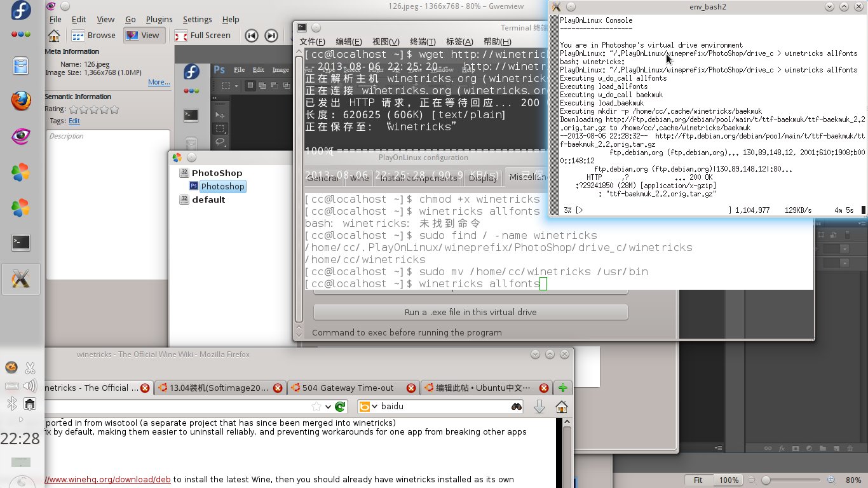
Task: Zoom in with Gwenview plus icon
Action: 831,480
